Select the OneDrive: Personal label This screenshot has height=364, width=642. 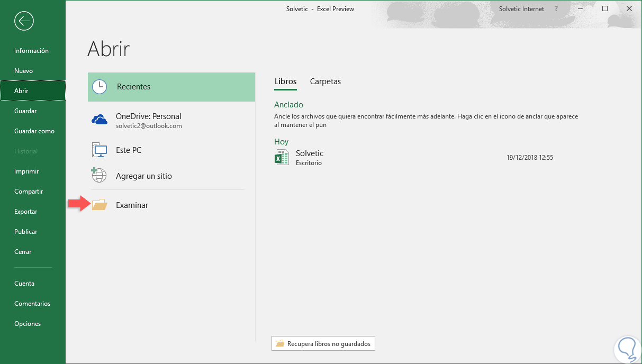149,116
